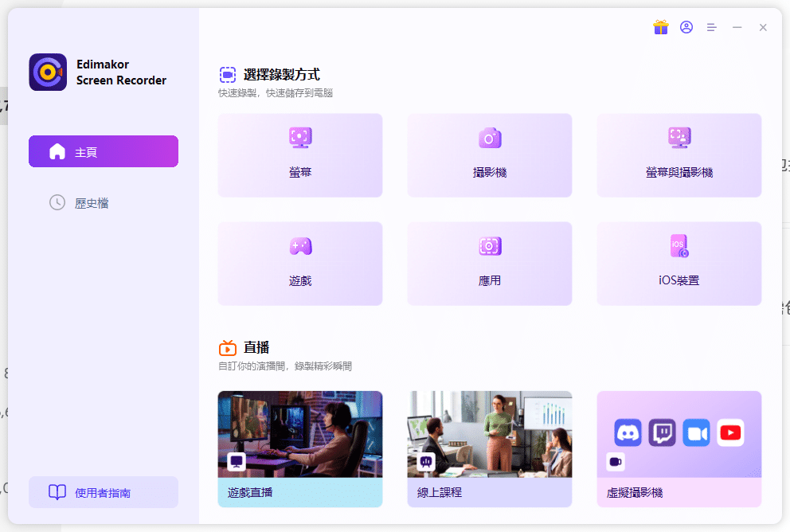Click the clock icon beside 歷史檔
This screenshot has width=790, height=532.
point(57,202)
